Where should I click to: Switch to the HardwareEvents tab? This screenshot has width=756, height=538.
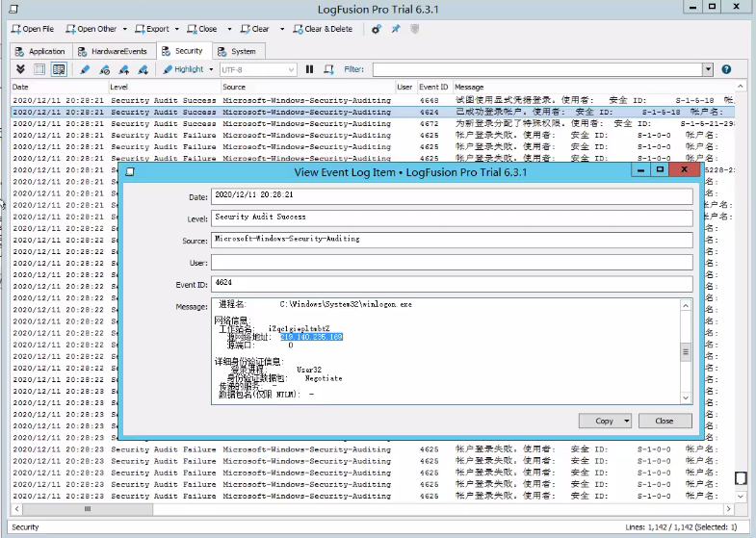114,51
